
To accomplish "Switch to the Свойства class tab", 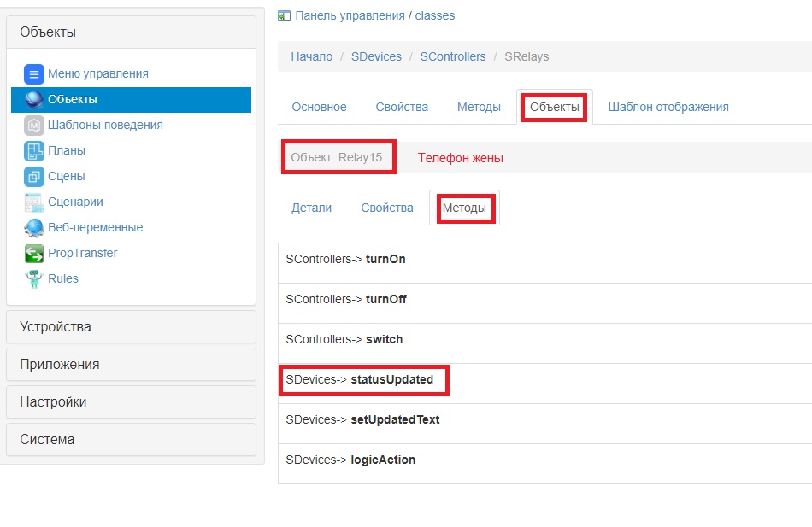I will pos(402,107).
